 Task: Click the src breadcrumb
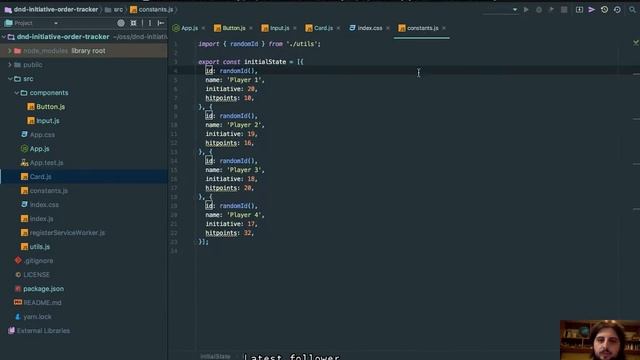tap(114, 9)
